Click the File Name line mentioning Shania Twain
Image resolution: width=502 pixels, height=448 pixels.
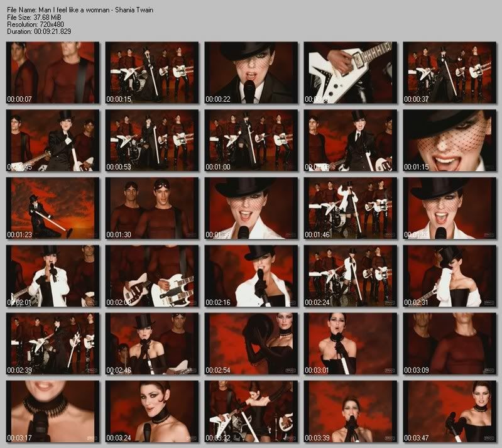(x=80, y=10)
